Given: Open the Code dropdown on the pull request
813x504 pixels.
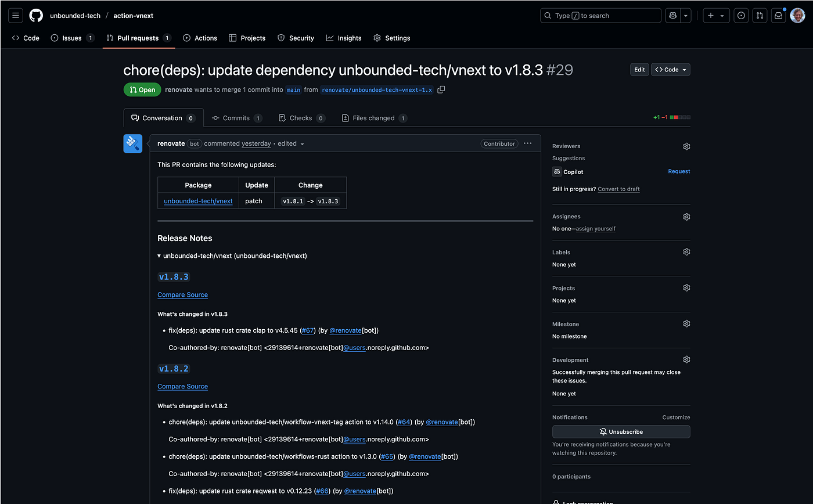Looking at the screenshot, I should tap(670, 69).
